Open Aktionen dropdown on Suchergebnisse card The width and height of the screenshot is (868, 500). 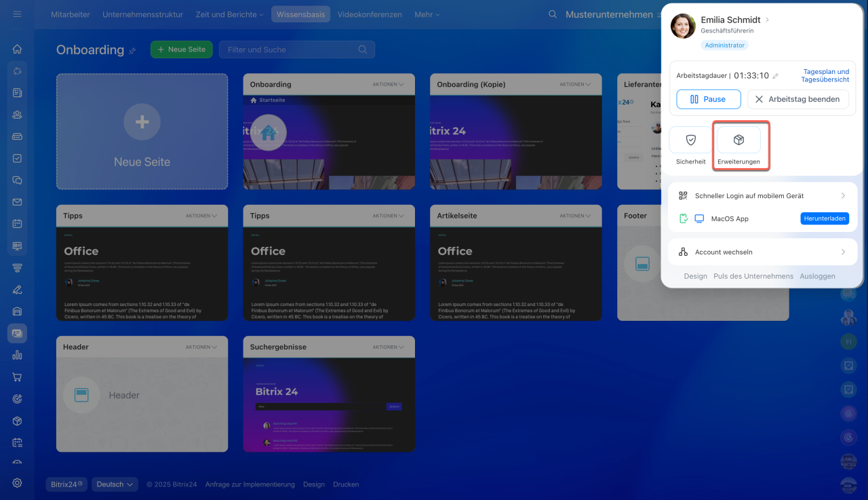click(389, 347)
